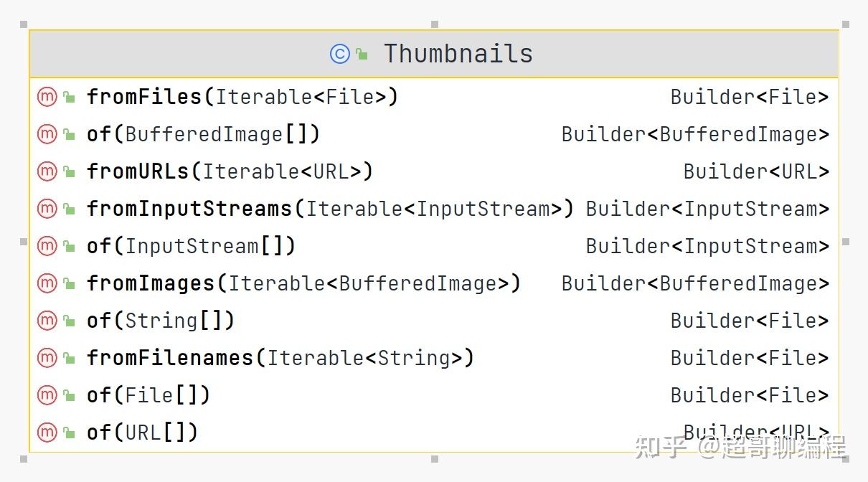Click the method icon beside fromInputStreams

tap(47, 209)
